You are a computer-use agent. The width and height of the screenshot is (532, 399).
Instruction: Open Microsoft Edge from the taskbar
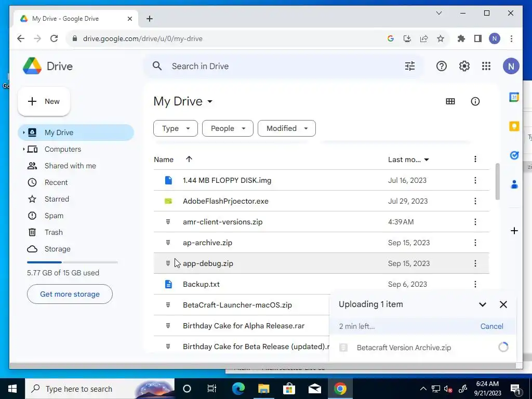pyautogui.click(x=238, y=389)
